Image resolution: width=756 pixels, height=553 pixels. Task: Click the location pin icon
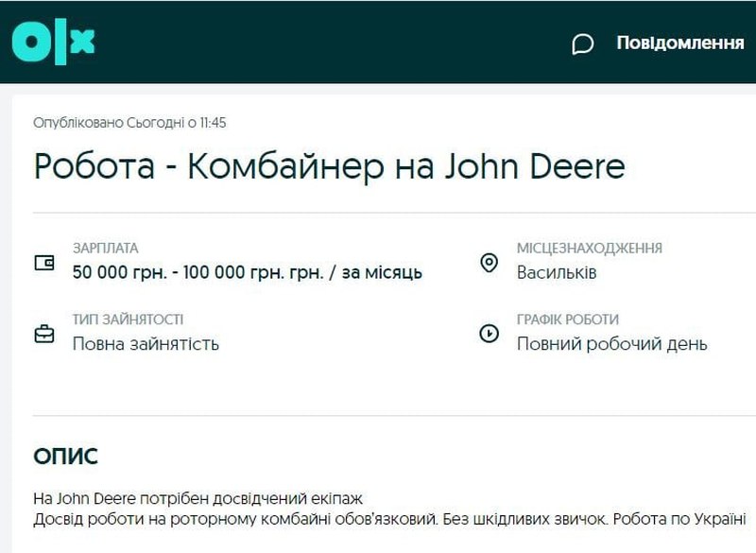click(x=489, y=263)
